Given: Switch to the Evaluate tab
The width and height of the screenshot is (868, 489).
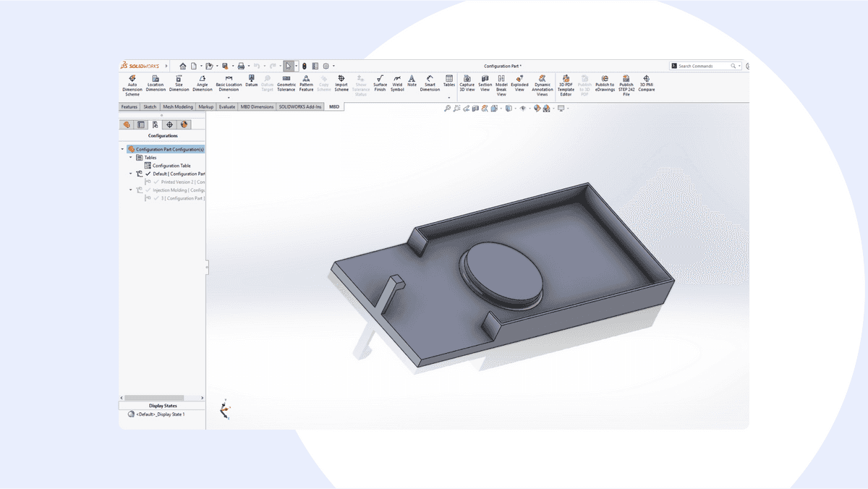Looking at the screenshot, I should (227, 107).
